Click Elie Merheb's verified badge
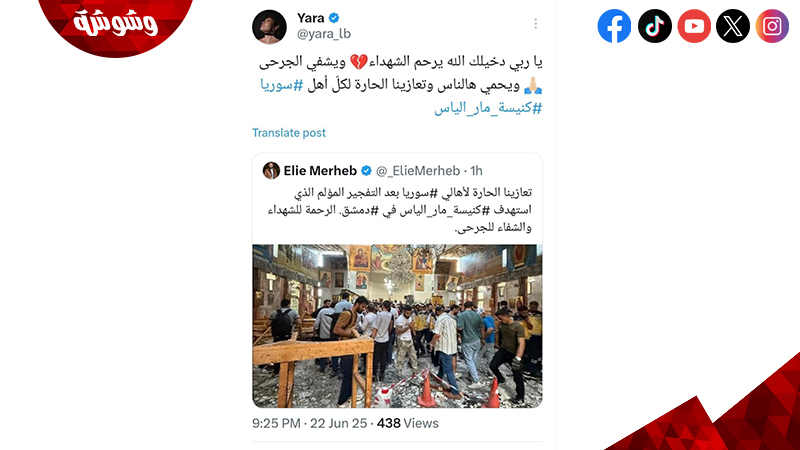 click(x=366, y=171)
